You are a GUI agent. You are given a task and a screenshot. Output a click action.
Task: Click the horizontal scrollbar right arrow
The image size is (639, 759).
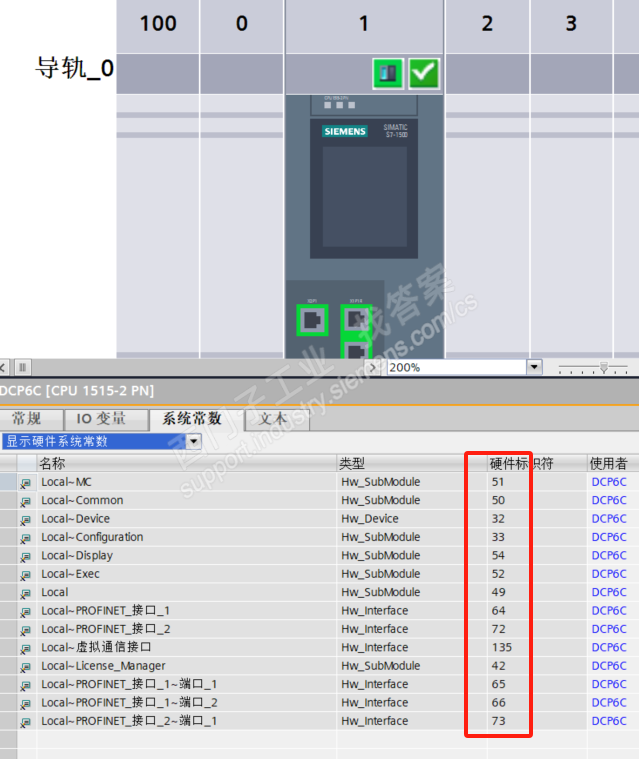(x=372, y=367)
